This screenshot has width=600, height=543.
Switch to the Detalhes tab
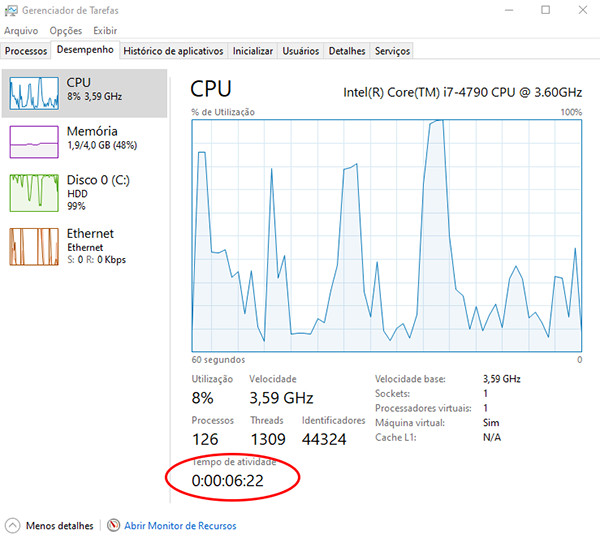click(347, 50)
